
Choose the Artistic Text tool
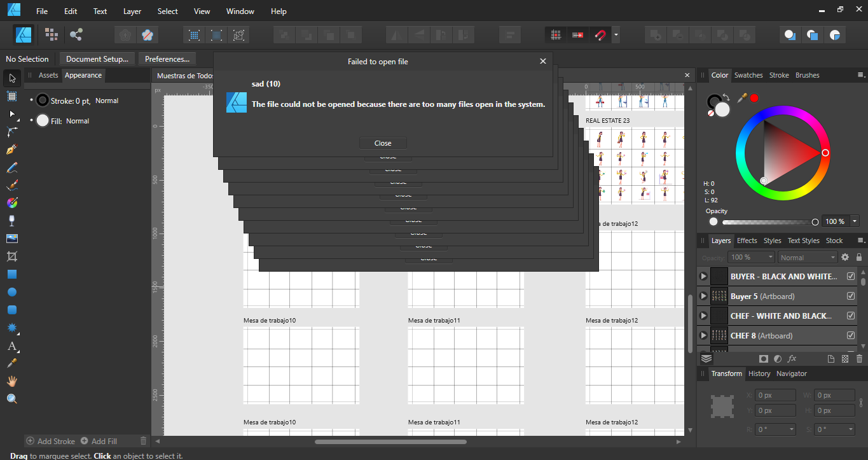(x=11, y=346)
